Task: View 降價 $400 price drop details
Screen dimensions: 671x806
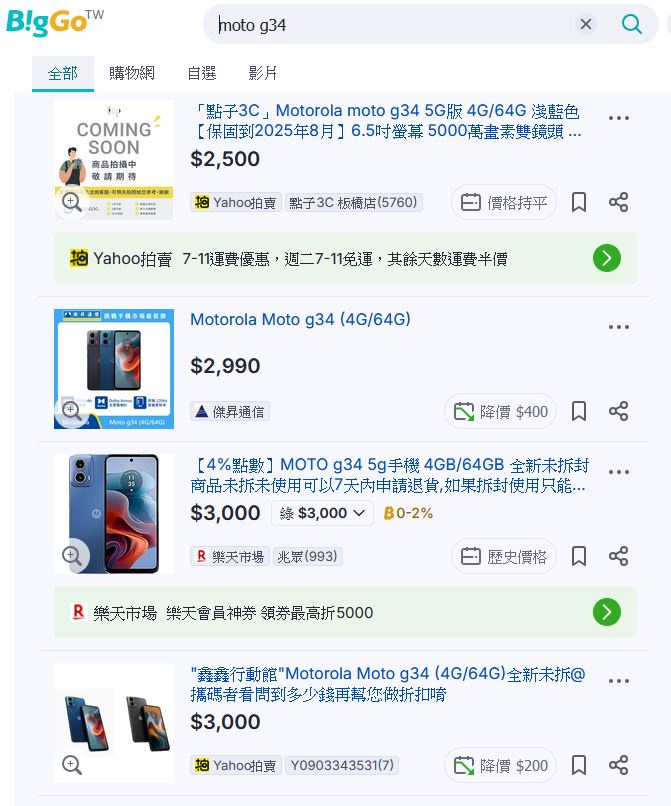Action: [500, 412]
